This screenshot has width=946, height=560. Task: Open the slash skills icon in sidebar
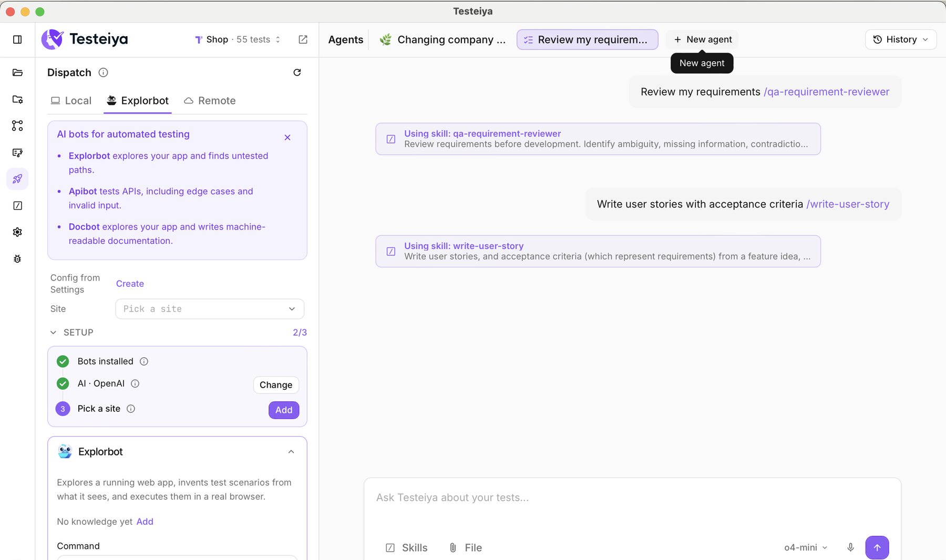coord(17,205)
